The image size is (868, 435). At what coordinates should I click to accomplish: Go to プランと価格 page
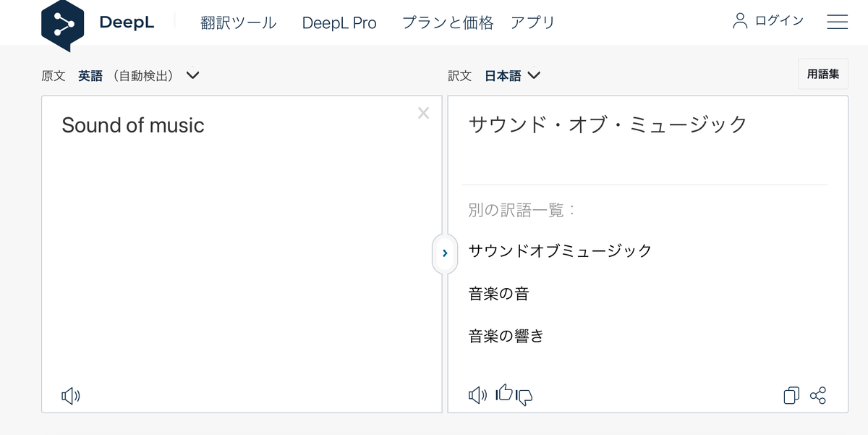(x=448, y=23)
